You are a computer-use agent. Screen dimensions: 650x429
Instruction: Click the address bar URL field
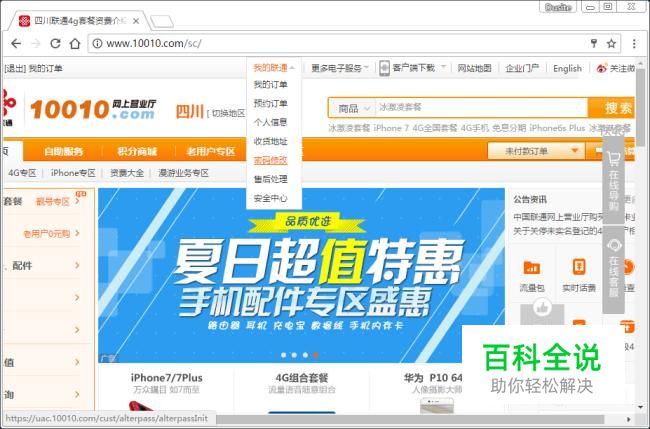tap(344, 43)
